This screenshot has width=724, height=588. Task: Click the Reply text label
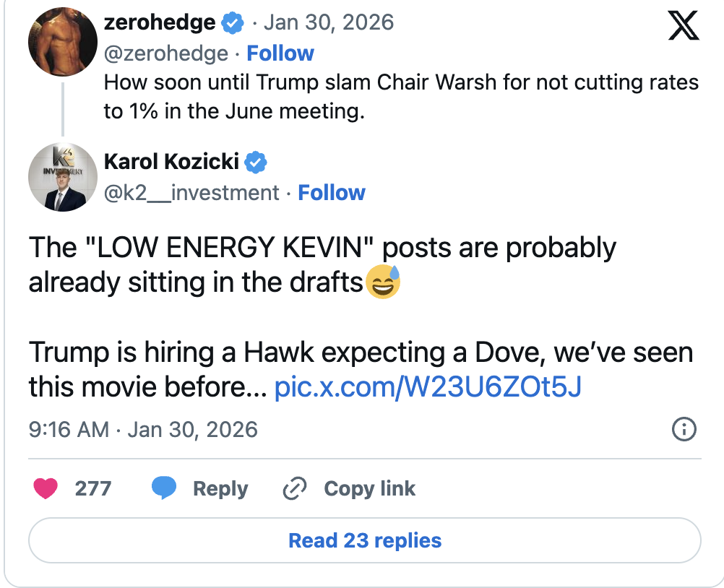click(220, 489)
